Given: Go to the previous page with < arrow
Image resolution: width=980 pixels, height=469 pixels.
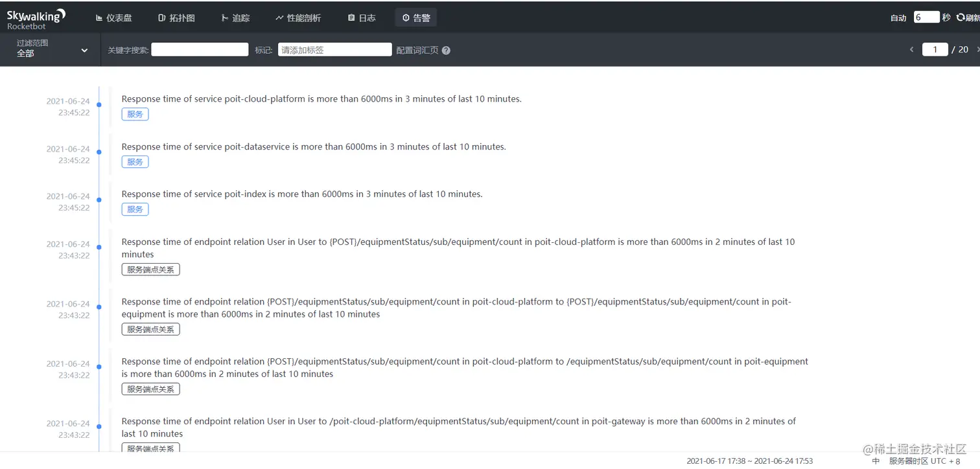Looking at the screenshot, I should click(x=911, y=49).
